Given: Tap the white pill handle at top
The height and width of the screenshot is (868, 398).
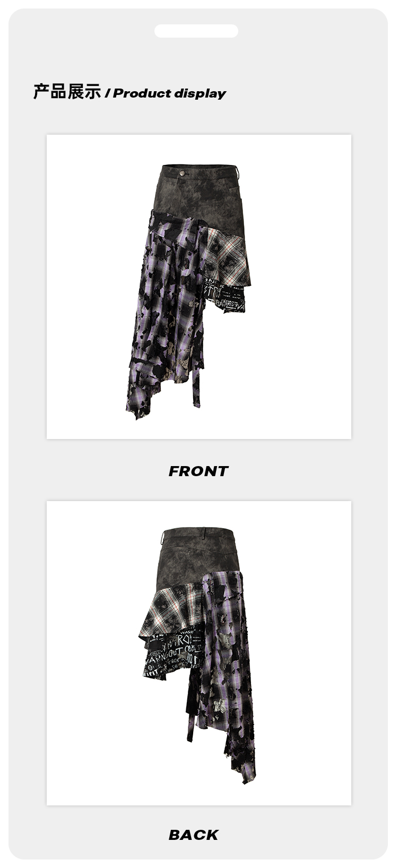Looking at the screenshot, I should coord(196,31).
